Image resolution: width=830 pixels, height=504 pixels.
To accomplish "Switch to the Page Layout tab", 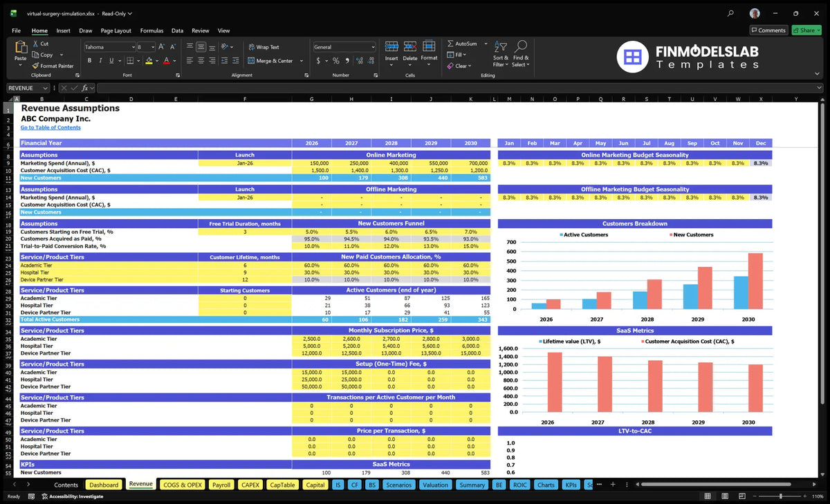I will pyautogui.click(x=116, y=30).
